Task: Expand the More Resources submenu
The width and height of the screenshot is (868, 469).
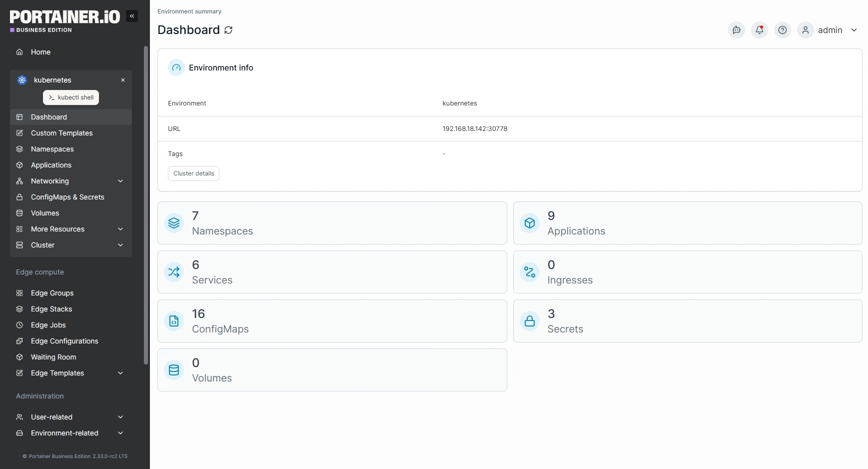Action: click(120, 229)
